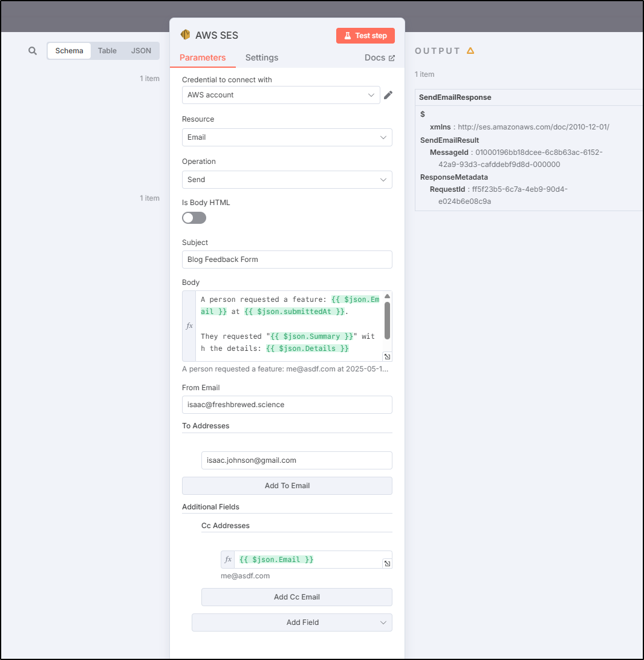644x660 pixels.
Task: Open the Docs external link
Action: [x=379, y=57]
